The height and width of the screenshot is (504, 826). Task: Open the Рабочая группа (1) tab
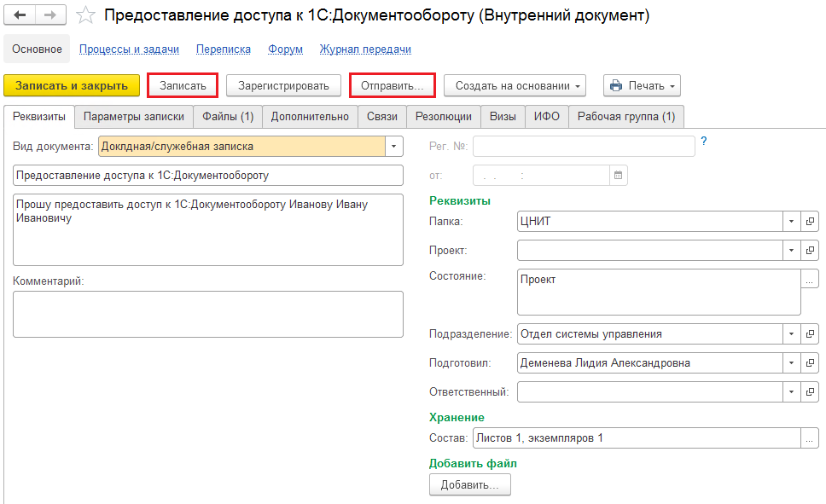pos(626,116)
